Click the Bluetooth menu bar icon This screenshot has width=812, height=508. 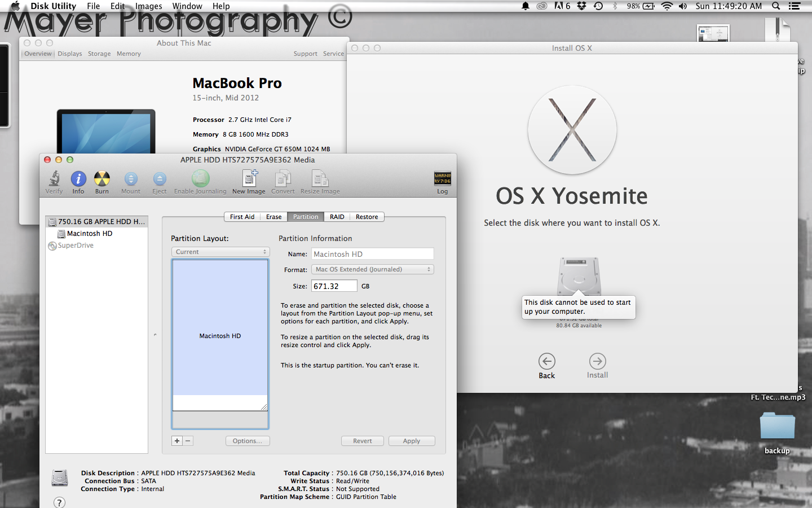pos(615,6)
